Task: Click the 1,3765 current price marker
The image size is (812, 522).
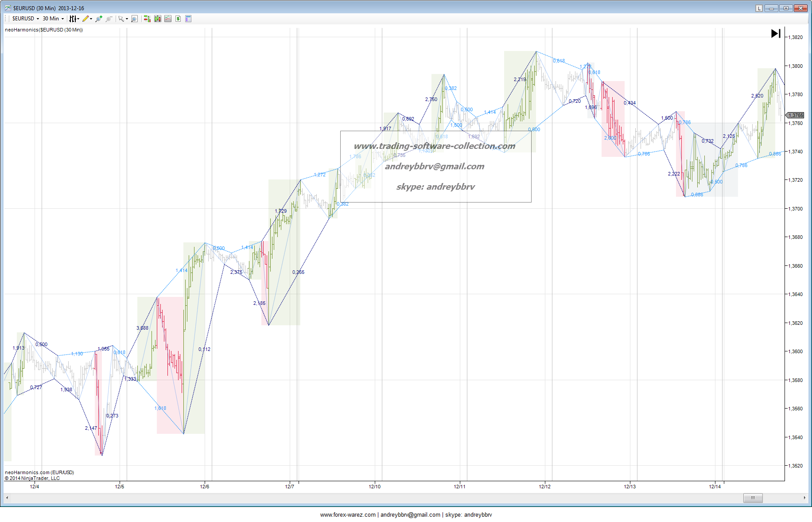Action: (x=795, y=115)
